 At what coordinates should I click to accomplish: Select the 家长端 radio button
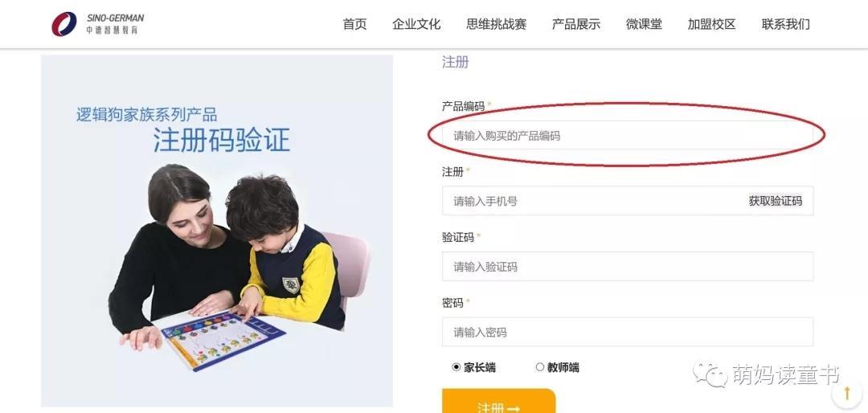click(457, 367)
